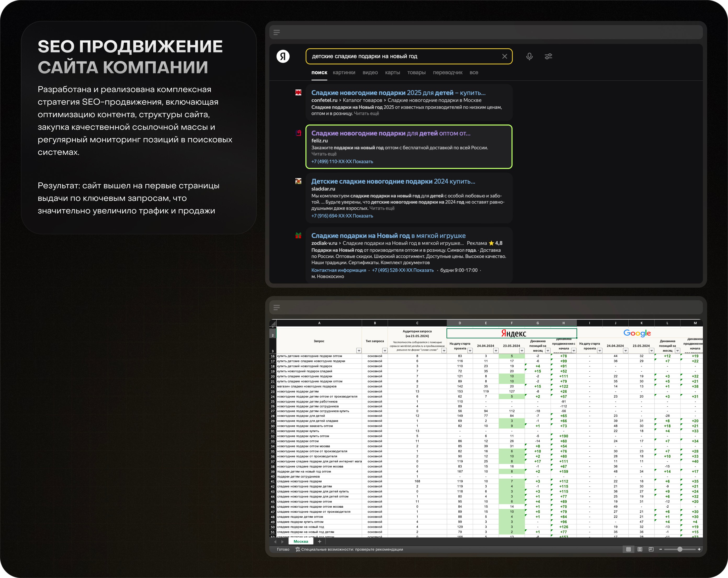Switch to Page Layout view icon
Viewport: 728px width, 578px height.
640,549
